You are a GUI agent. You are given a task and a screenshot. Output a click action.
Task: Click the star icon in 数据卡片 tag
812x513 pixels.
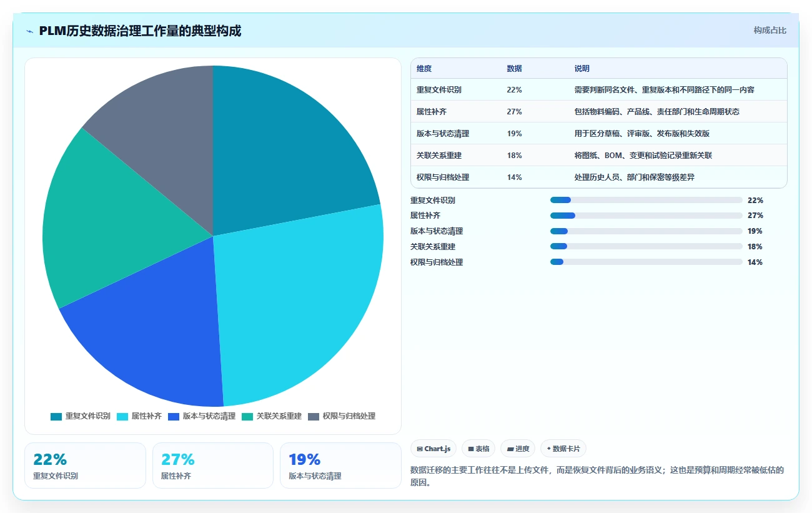pyautogui.click(x=548, y=449)
